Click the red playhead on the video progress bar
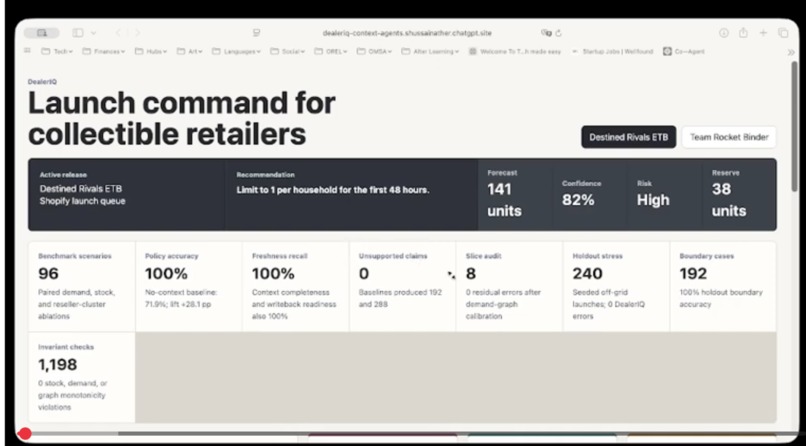 click(24, 434)
